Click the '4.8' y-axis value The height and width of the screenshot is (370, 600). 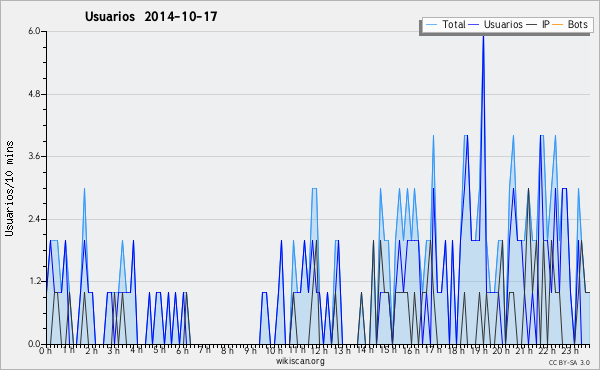[x=34, y=94]
